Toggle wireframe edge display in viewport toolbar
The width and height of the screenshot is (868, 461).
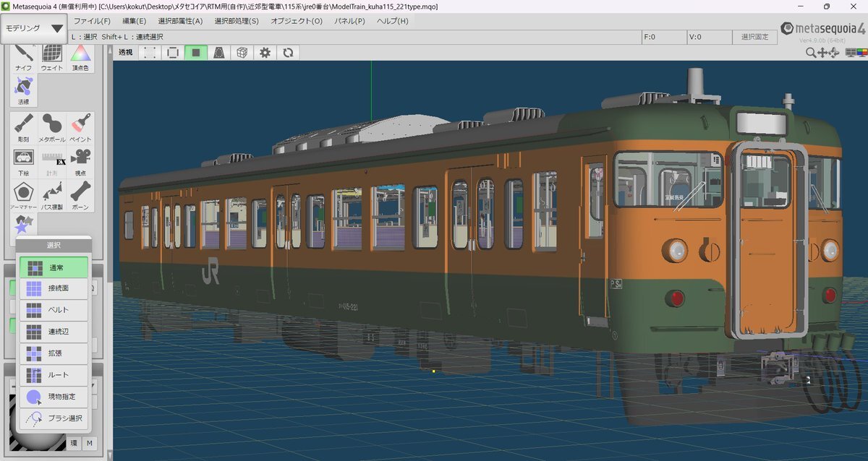[172, 52]
